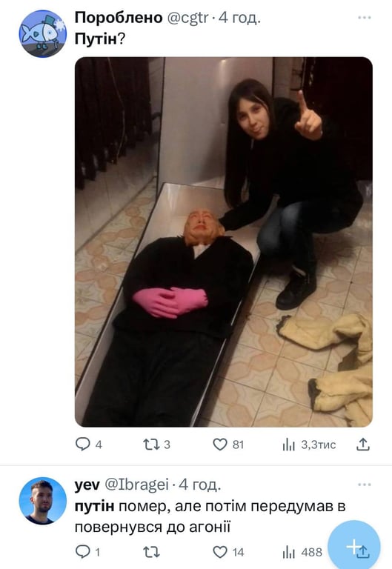Like yev's reply with 14 likes
392x569 pixels.
[219, 552]
